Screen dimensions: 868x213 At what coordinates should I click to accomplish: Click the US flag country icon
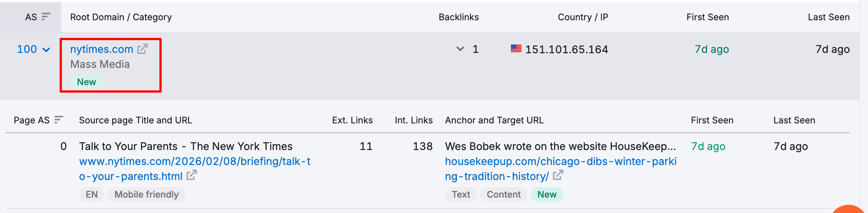(x=516, y=49)
